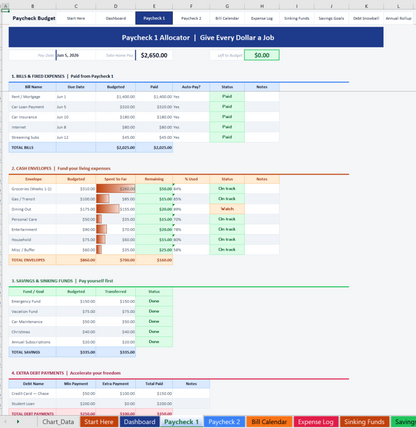Switch to the Dashboard sheet tab
Image resolution: width=416 pixels, height=428 pixels.
[x=139, y=422]
